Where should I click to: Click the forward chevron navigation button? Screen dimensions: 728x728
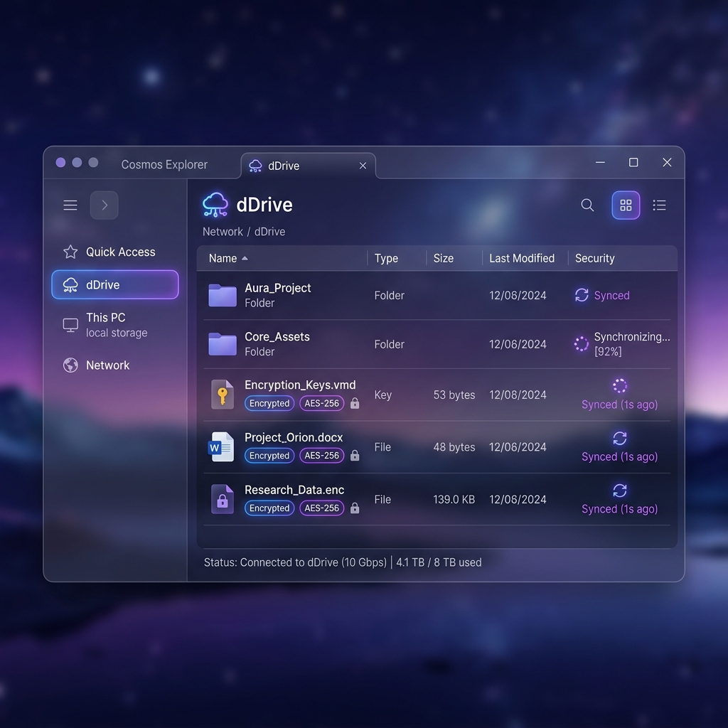pos(105,205)
